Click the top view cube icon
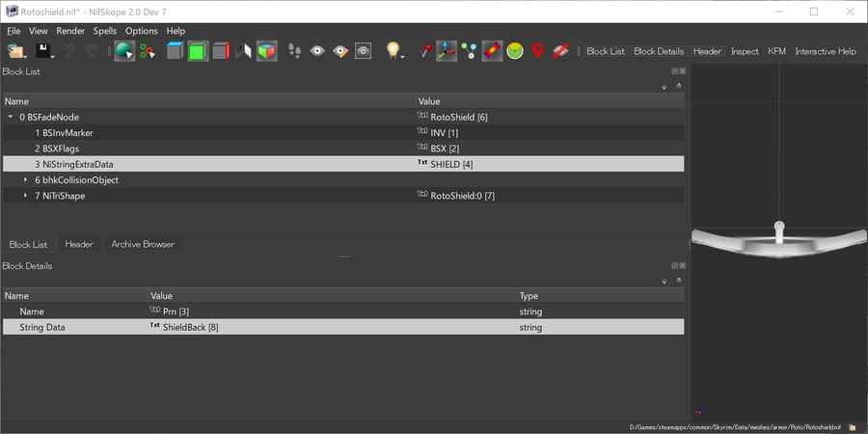Image resolution: width=868 pixels, height=434 pixels. (x=175, y=51)
